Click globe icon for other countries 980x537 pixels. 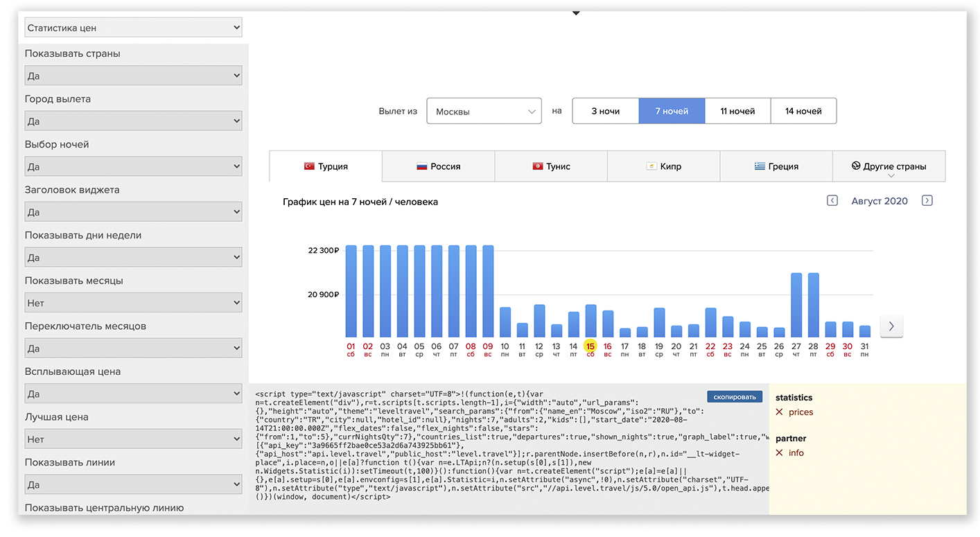coord(857,166)
